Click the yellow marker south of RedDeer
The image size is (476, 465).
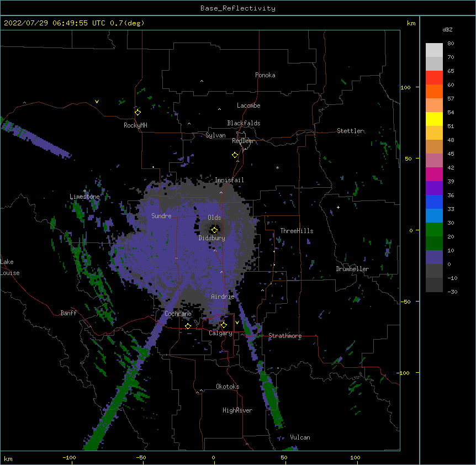(x=235, y=155)
